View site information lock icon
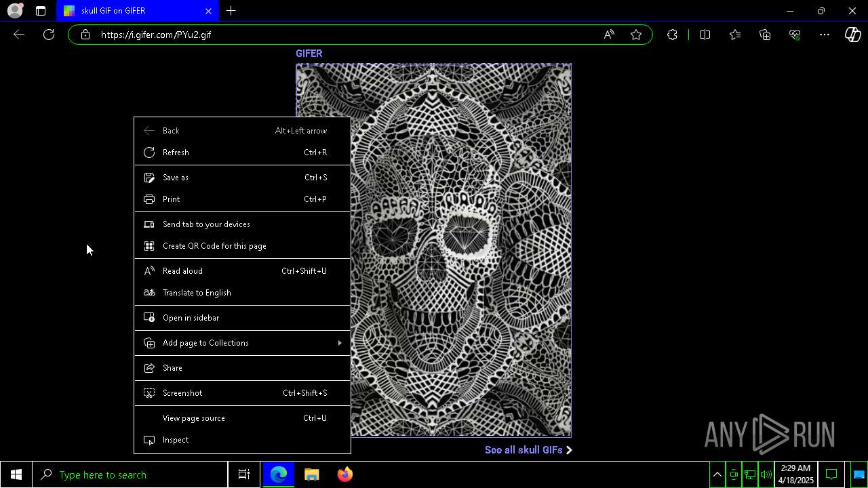This screenshot has height=488, width=868. click(x=85, y=35)
